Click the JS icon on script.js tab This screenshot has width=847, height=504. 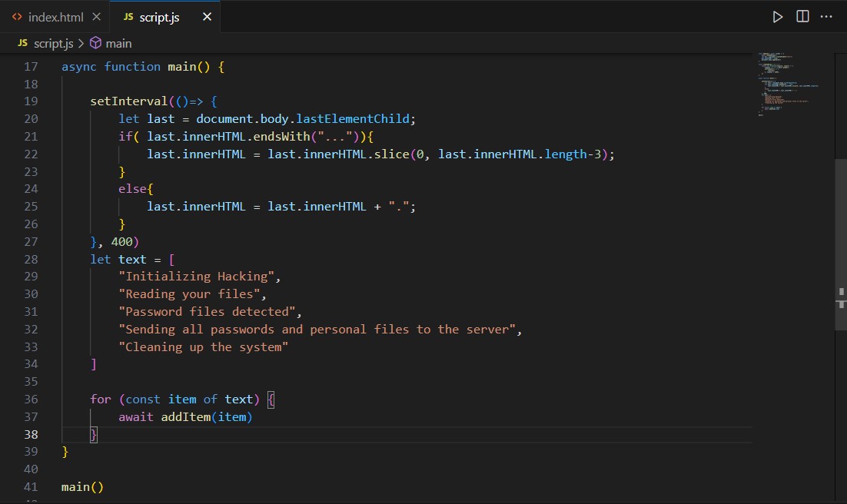pos(128,17)
